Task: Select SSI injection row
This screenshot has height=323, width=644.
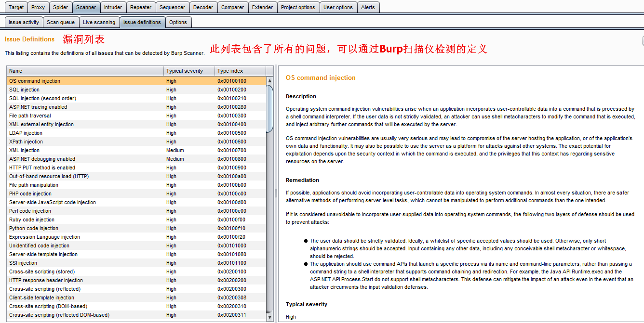Action: [x=136, y=263]
